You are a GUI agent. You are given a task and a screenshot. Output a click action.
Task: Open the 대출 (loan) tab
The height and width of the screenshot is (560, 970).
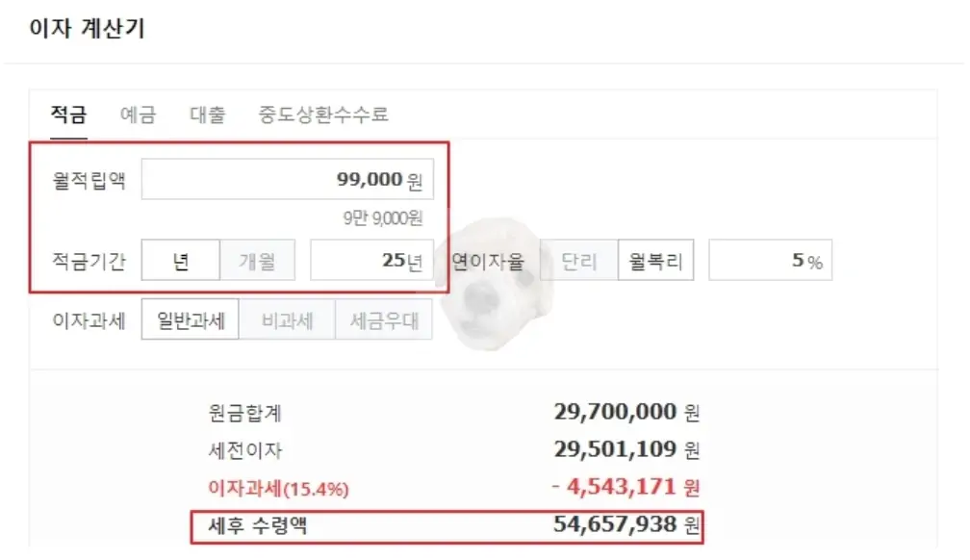pyautogui.click(x=208, y=114)
